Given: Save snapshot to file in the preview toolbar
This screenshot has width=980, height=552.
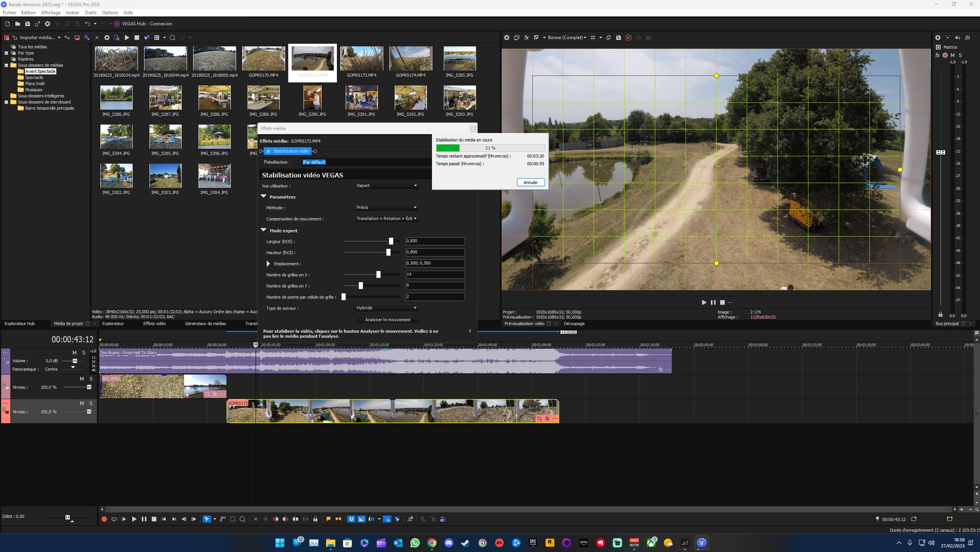Looking at the screenshot, I should coord(618,37).
